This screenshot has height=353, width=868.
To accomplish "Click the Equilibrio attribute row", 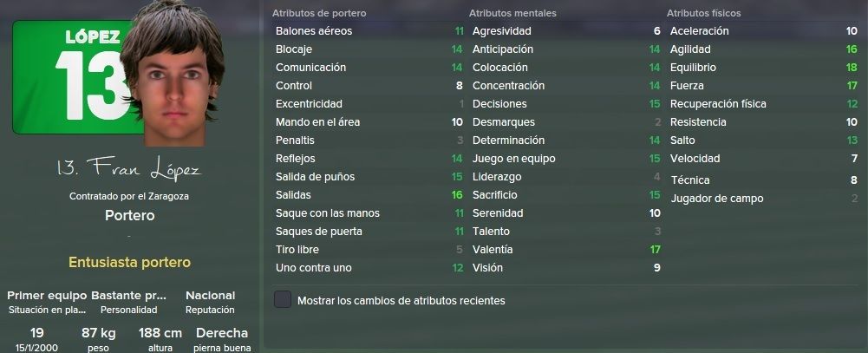I will point(763,68).
